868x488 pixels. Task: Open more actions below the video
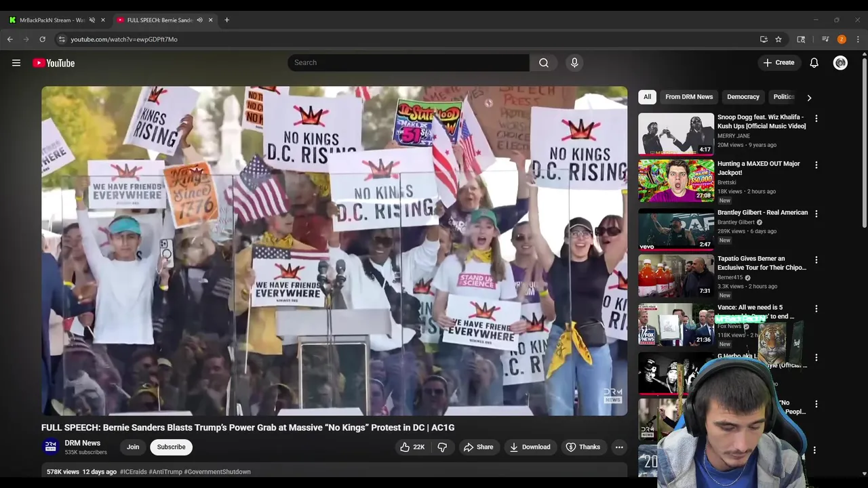(619, 447)
